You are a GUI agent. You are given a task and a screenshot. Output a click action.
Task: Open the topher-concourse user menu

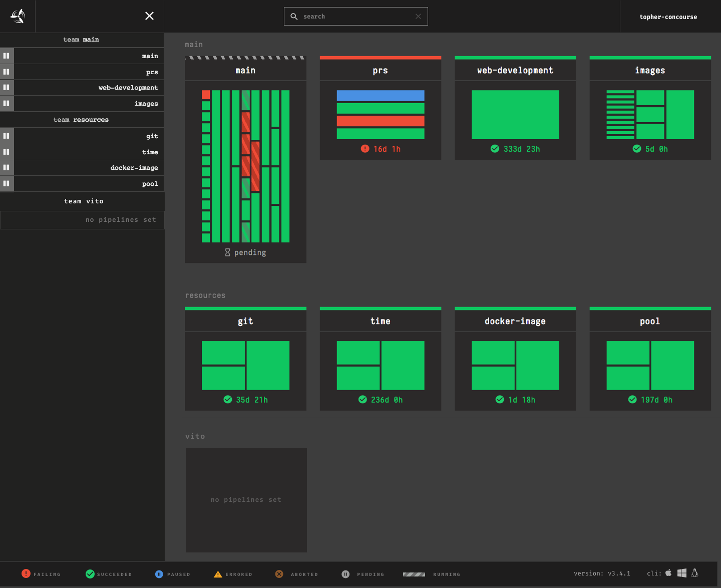pyautogui.click(x=668, y=16)
